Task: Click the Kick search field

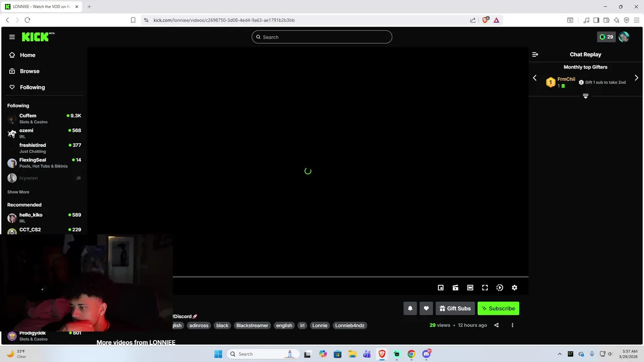Action: tap(322, 37)
